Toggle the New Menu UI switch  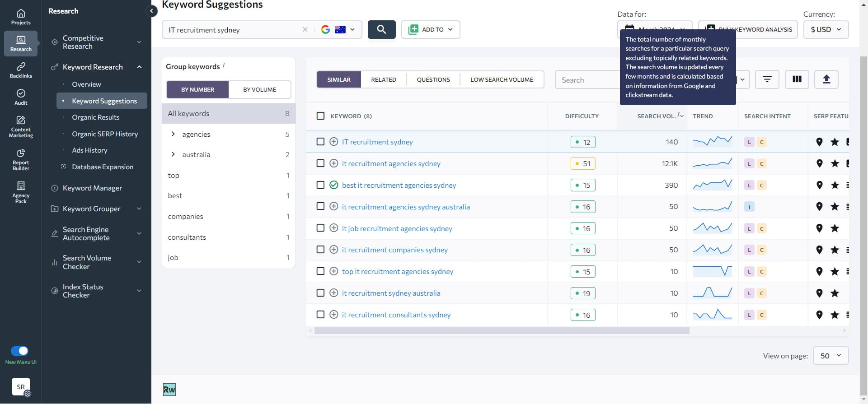19,351
